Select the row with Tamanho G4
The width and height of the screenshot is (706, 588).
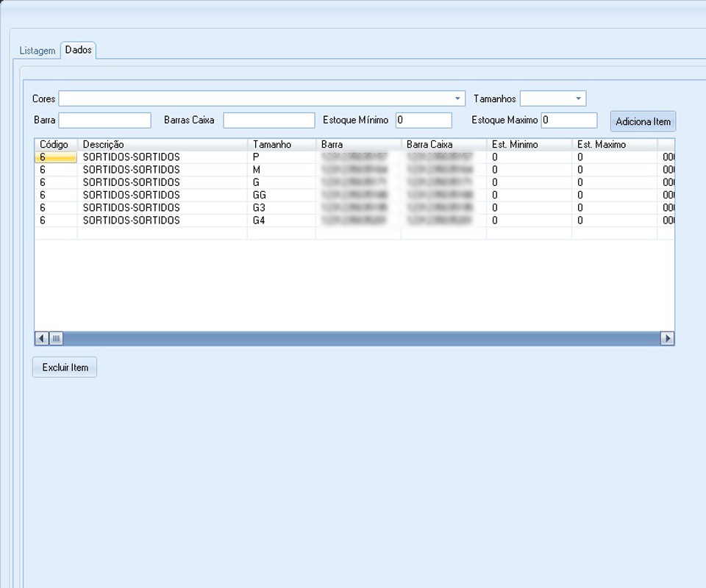coord(259,220)
